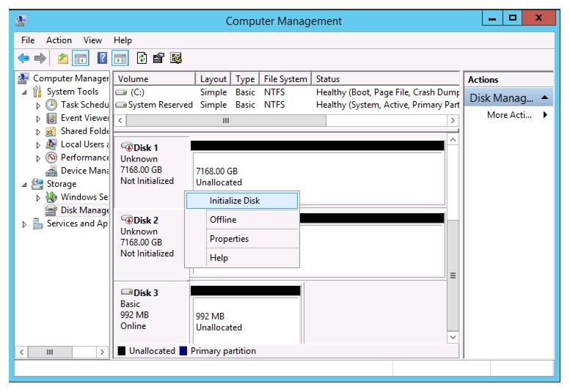Sort by the Layout column header

tap(213, 78)
